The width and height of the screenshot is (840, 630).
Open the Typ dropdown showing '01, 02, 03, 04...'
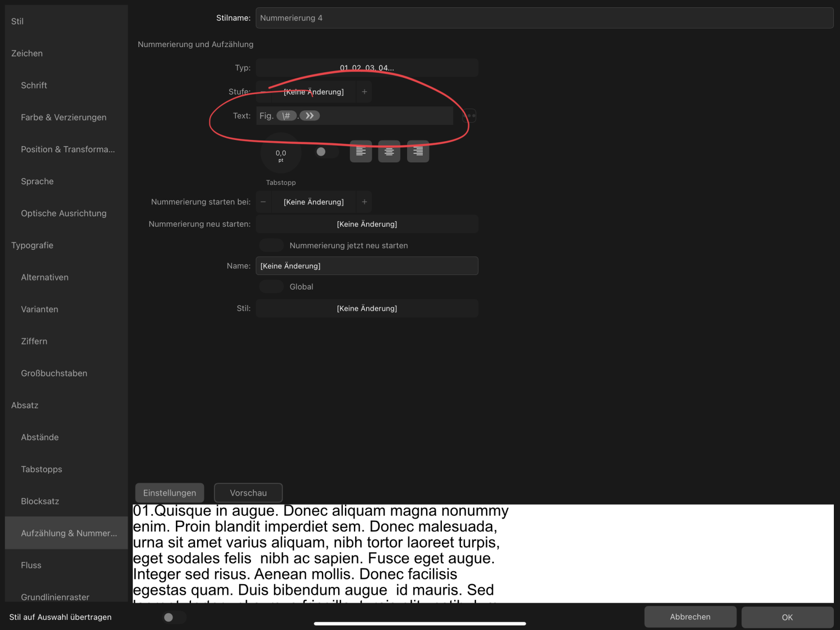click(x=367, y=67)
